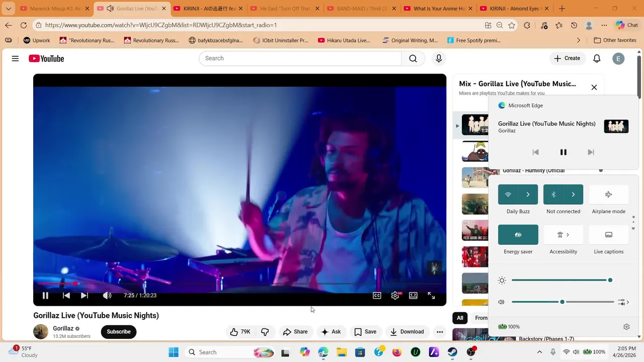The image size is (644, 362).
Task: Go to the YouTube home logo
Action: click(46, 58)
